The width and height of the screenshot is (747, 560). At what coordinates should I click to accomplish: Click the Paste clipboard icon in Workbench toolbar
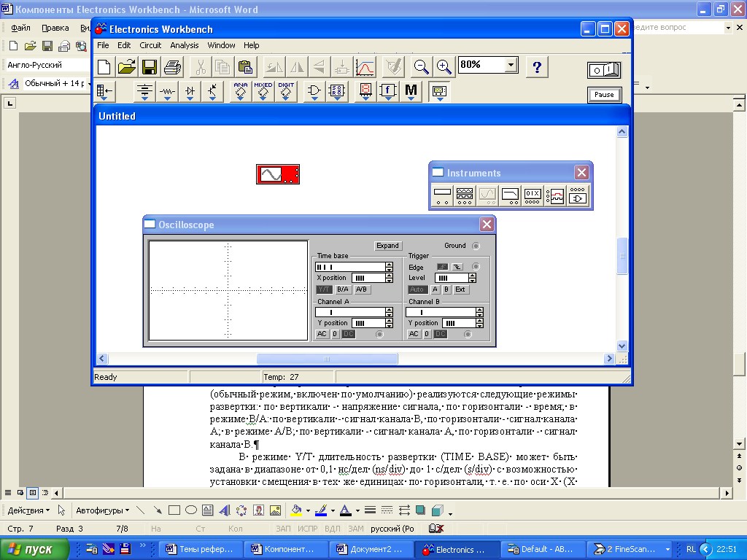pos(245,67)
